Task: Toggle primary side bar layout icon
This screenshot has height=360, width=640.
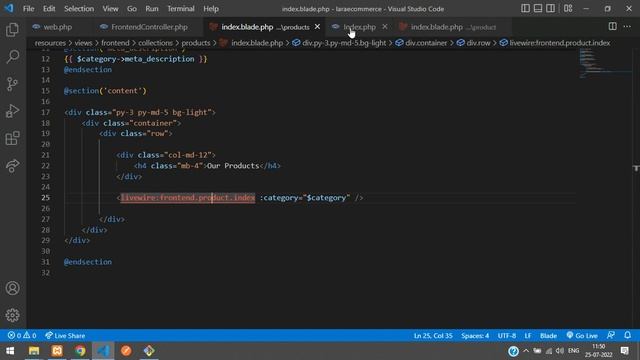Action: [525, 8]
